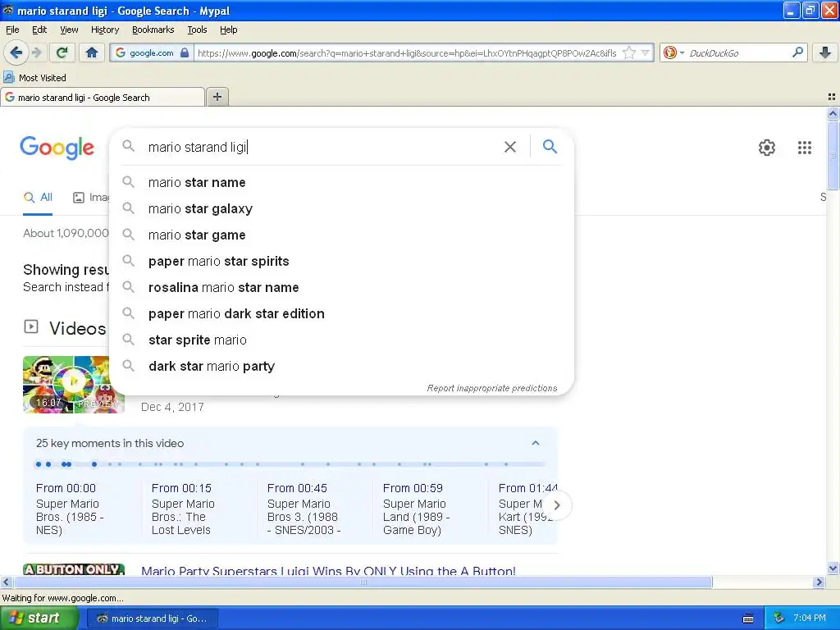Screen dimensions: 840x630
Task: Open the Tools menu
Action: tap(197, 30)
